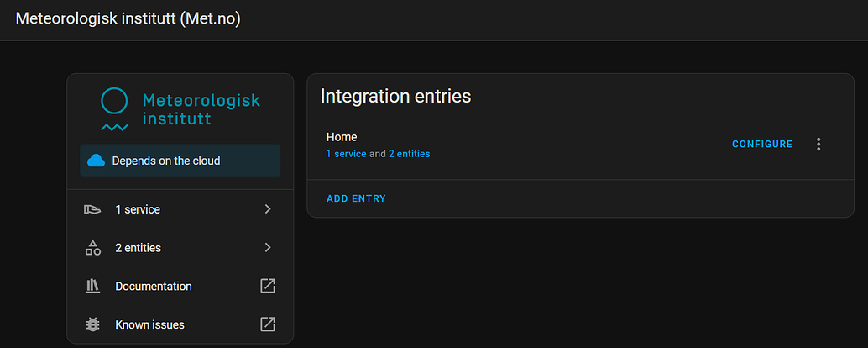868x348 pixels.
Task: Open the 1 service list item
Action: [x=138, y=209]
